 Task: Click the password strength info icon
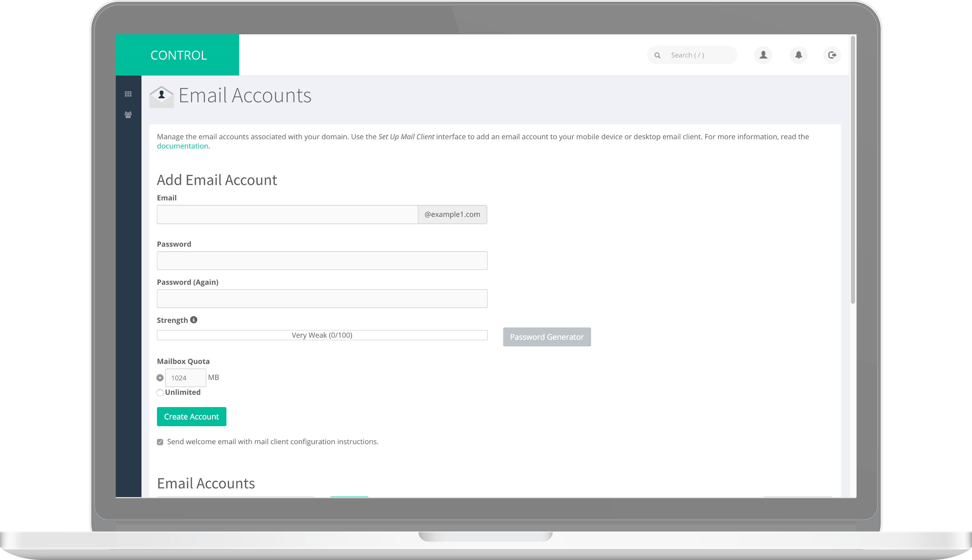(194, 320)
